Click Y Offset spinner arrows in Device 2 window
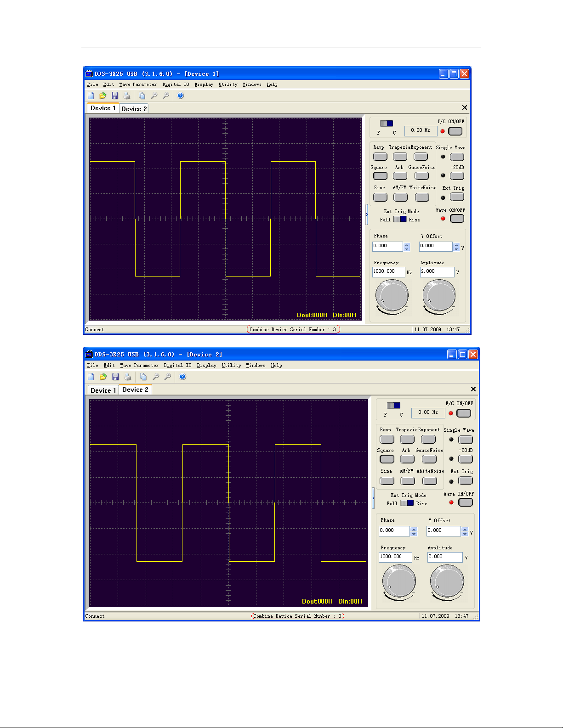Viewport: 563px width, 728px height. (x=465, y=531)
